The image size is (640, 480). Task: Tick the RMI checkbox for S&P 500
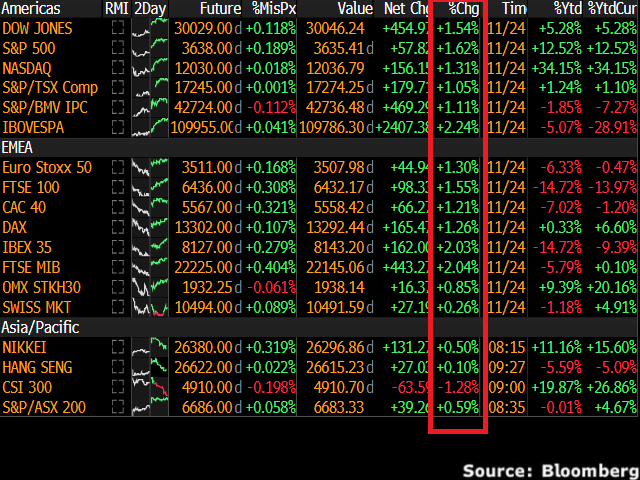118,49
